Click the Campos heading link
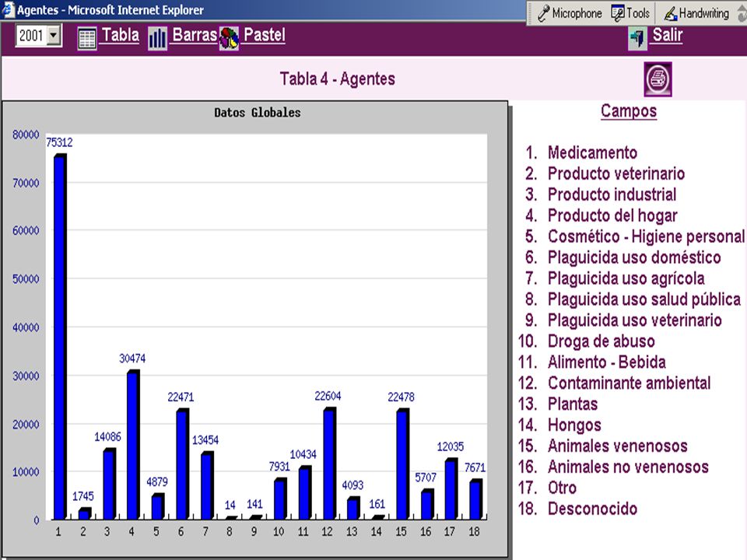Image resolution: width=747 pixels, height=560 pixels. click(629, 111)
